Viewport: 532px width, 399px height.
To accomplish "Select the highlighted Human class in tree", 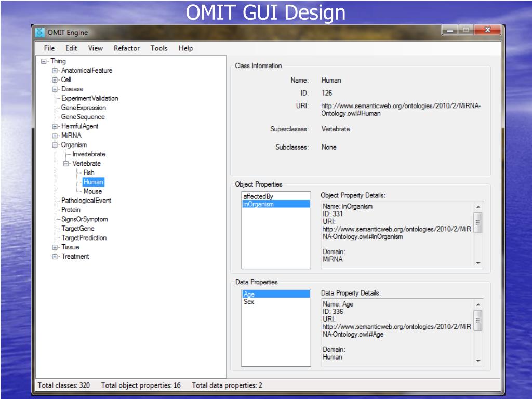I will click(x=94, y=182).
